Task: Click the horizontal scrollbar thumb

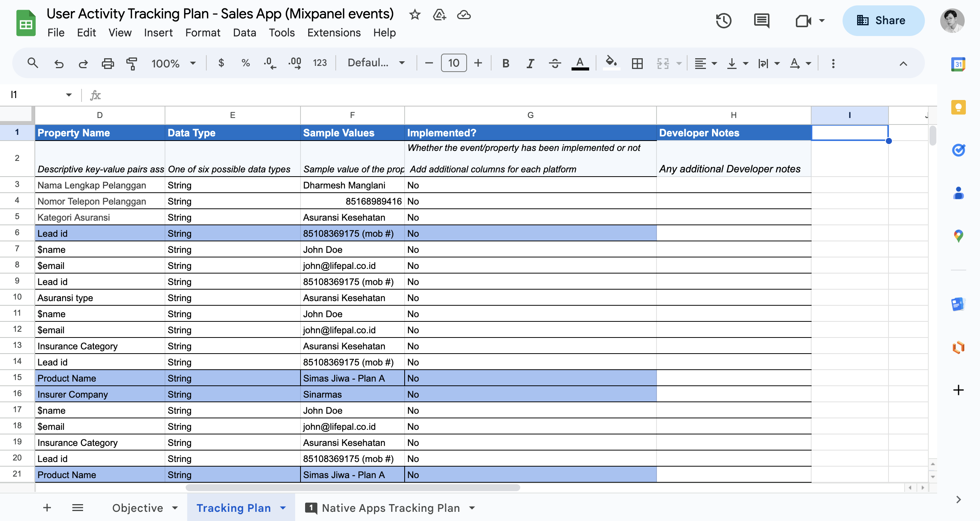Action: [x=353, y=488]
